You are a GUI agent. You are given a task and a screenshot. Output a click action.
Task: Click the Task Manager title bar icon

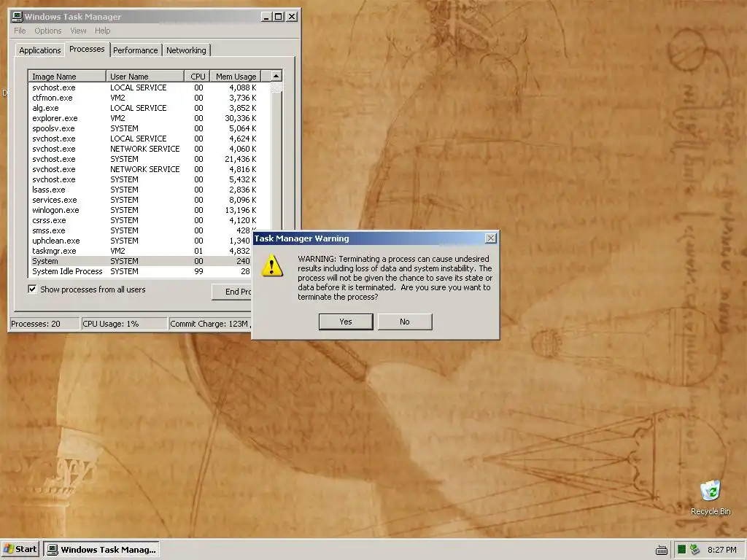pos(18,17)
